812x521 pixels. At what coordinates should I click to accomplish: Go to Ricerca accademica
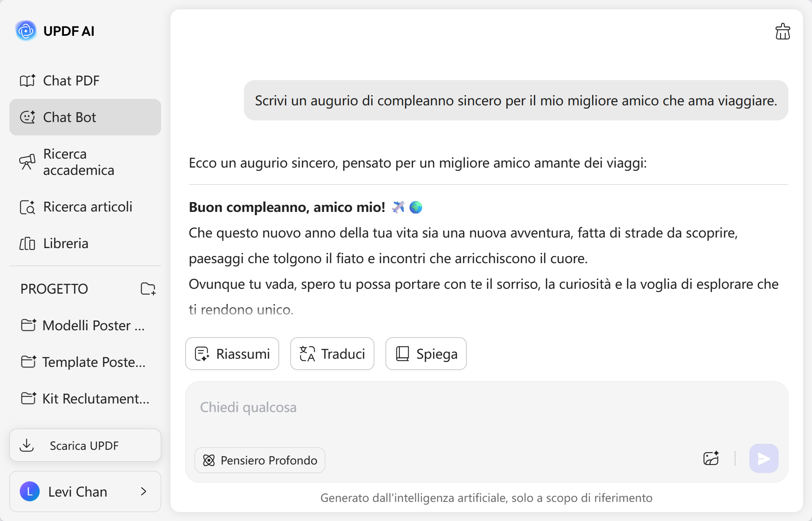(x=78, y=162)
